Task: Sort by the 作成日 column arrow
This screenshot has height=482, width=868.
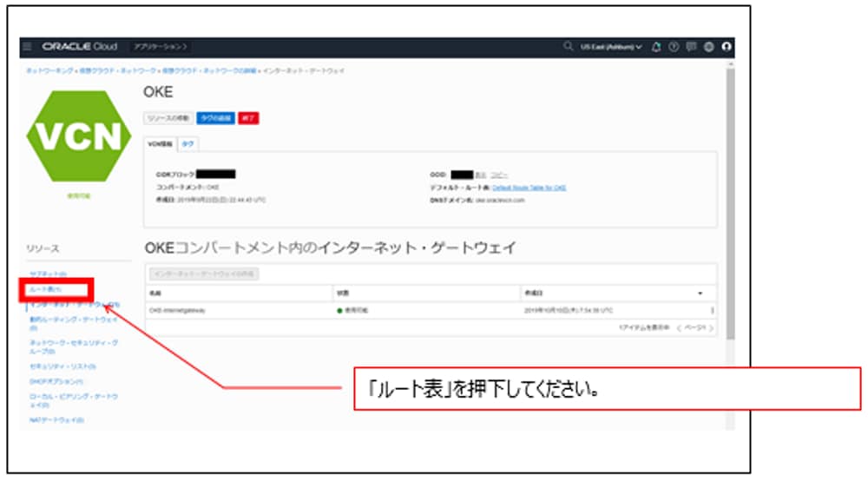Action: pos(700,293)
